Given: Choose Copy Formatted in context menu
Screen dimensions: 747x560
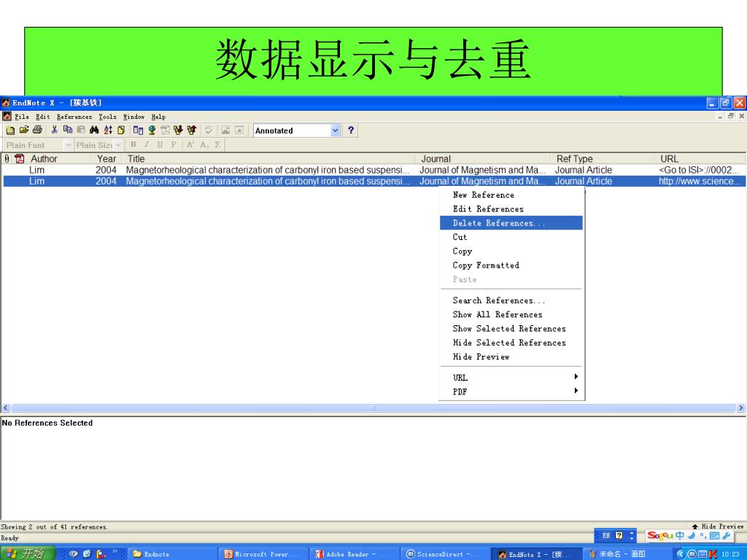Looking at the screenshot, I should click(x=511, y=265).
